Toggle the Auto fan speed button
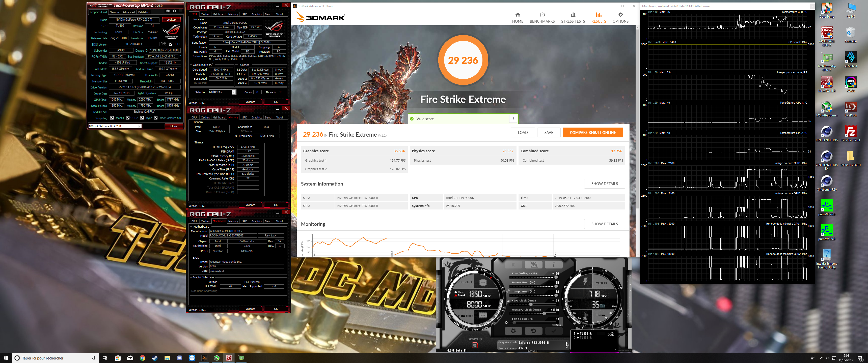Image resolution: width=868 pixels, height=363 pixels. [558, 325]
